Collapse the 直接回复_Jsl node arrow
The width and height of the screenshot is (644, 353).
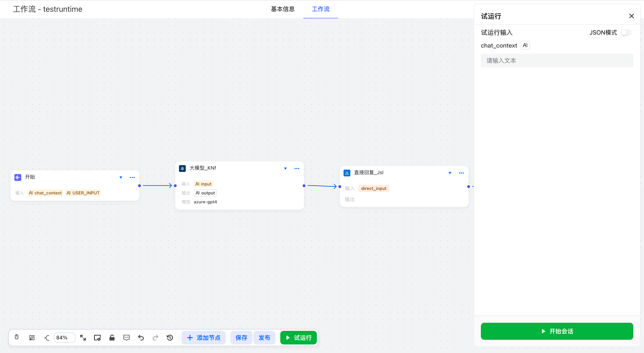[x=450, y=173]
